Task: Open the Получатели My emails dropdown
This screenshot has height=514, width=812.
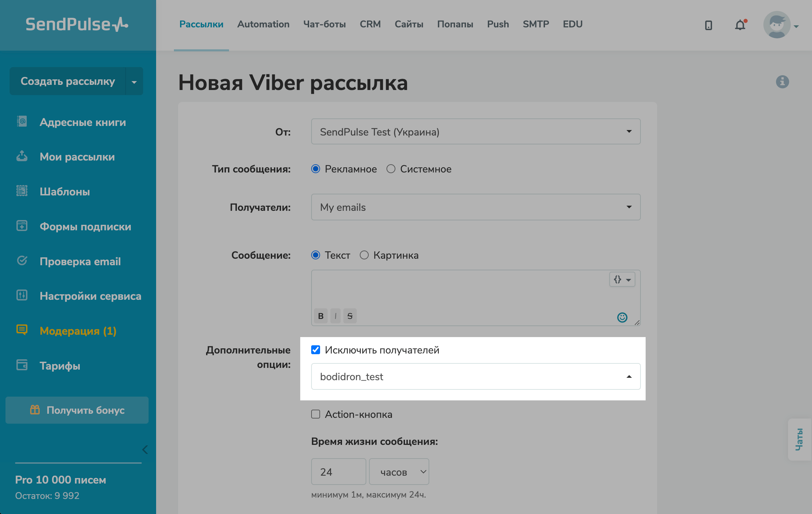Action: (x=475, y=207)
